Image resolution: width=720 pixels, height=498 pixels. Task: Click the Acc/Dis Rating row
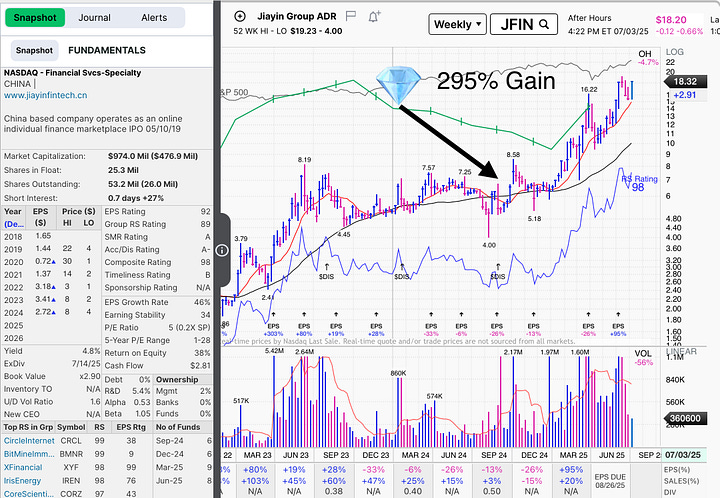click(157, 250)
